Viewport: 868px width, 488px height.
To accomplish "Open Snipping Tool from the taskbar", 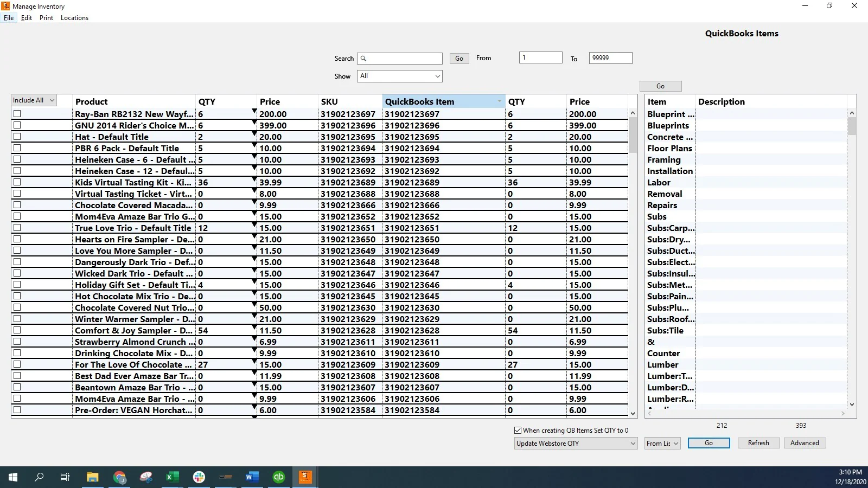I will coord(146,477).
